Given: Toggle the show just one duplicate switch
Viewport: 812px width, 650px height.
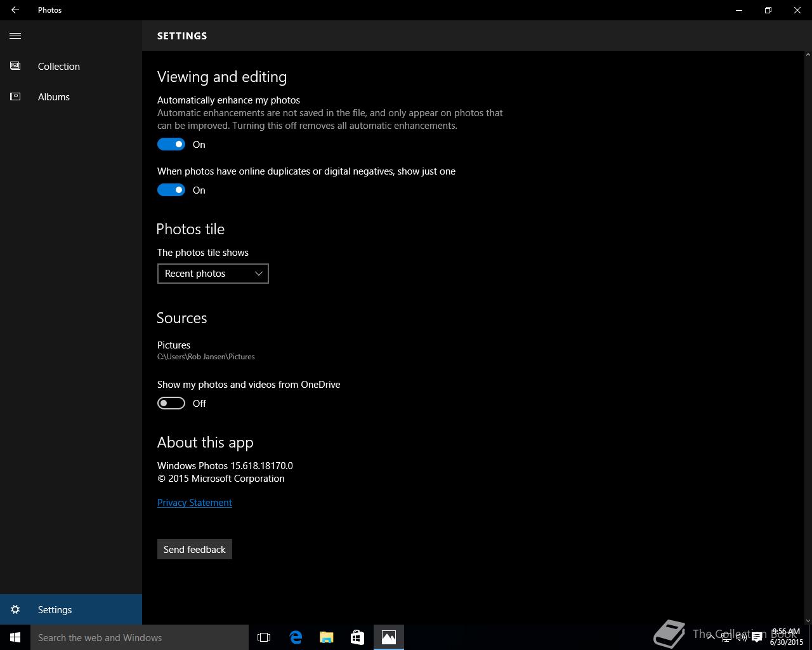Looking at the screenshot, I should click(x=171, y=190).
